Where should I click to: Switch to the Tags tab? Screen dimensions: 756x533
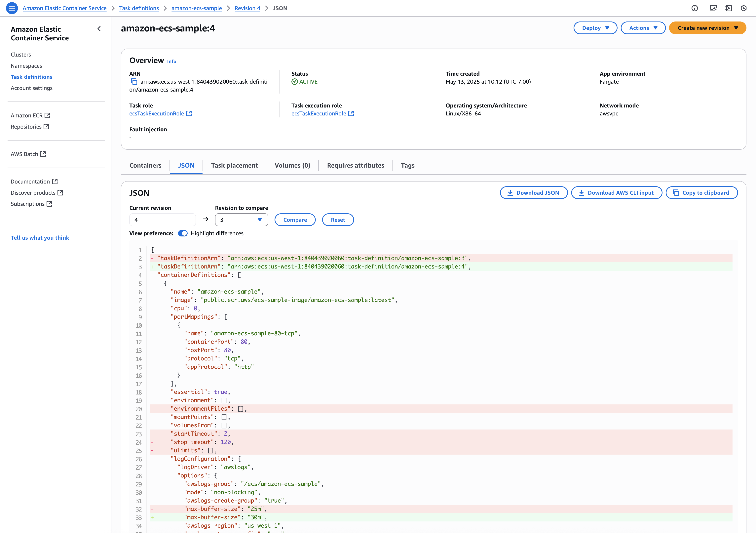(x=408, y=165)
